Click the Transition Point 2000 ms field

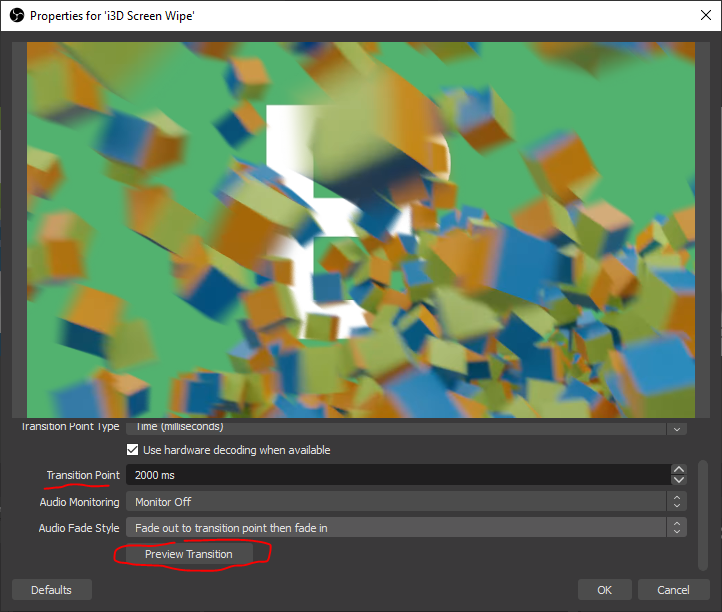pyautogui.click(x=398, y=475)
